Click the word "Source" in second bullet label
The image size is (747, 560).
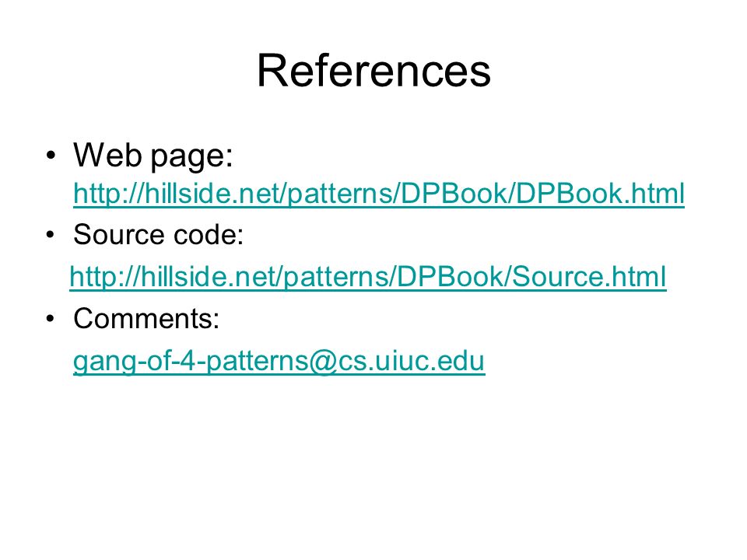tap(119, 234)
